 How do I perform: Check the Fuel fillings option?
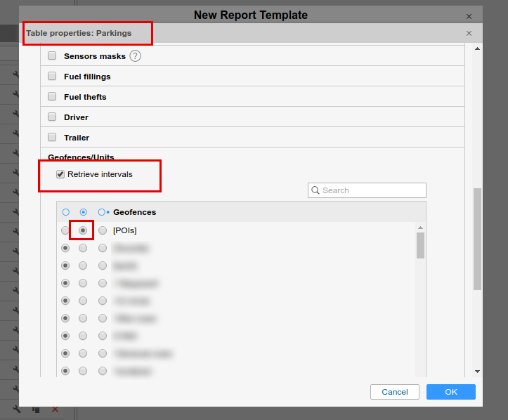coord(52,77)
